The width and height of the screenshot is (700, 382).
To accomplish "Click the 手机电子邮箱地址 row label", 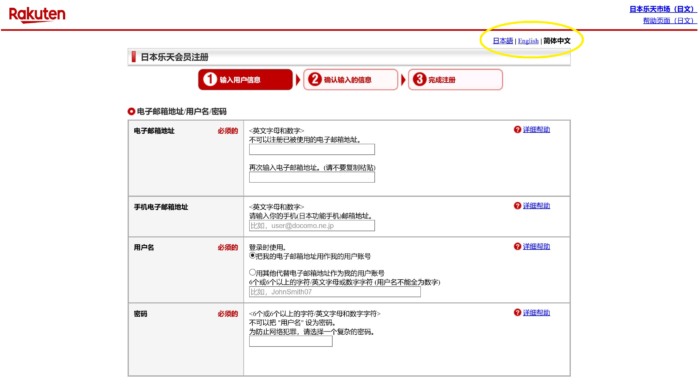I will click(161, 207).
